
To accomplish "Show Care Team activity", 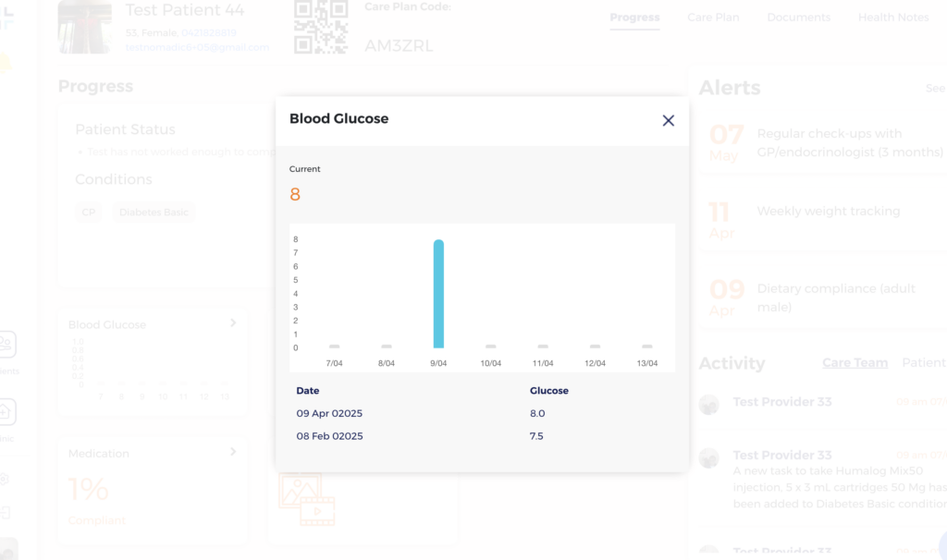I will point(855,363).
